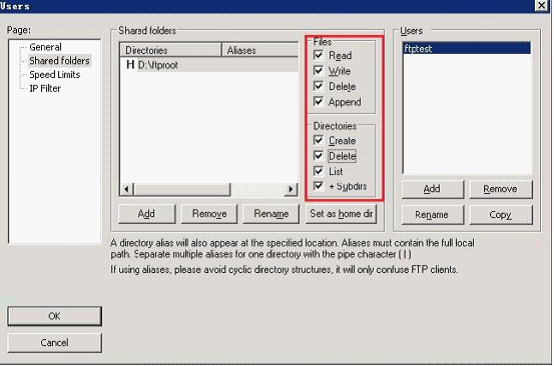Add a new shared folder
The image size is (554, 366).
[x=147, y=214]
